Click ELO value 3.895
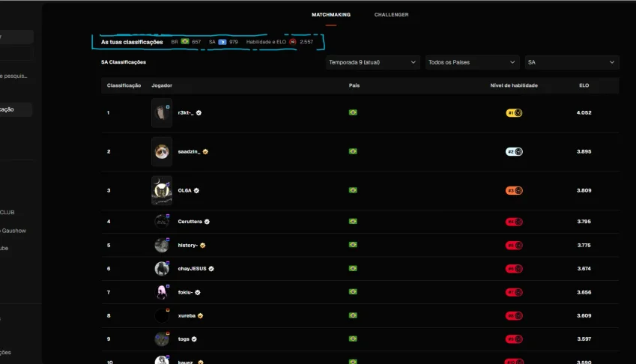 (x=584, y=151)
